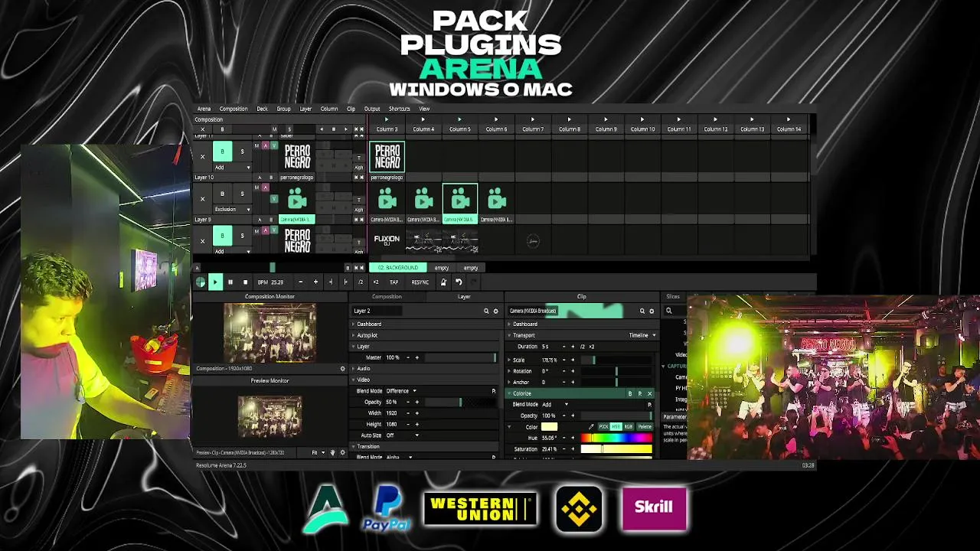
Task: Select the highlighted camera clip in Column 5
Action: [460, 201]
